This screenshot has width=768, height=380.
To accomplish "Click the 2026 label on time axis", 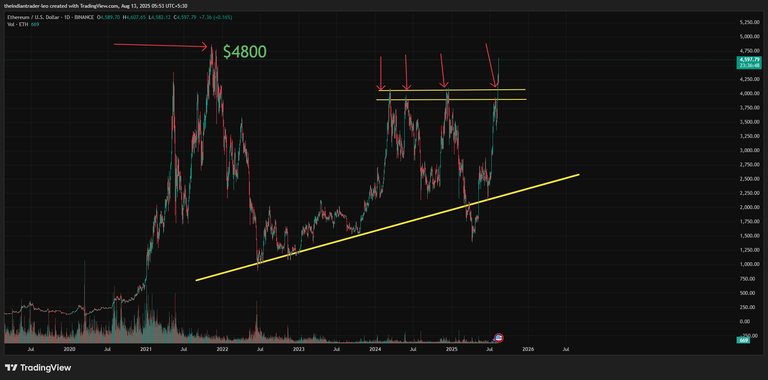I will click(x=528, y=350).
